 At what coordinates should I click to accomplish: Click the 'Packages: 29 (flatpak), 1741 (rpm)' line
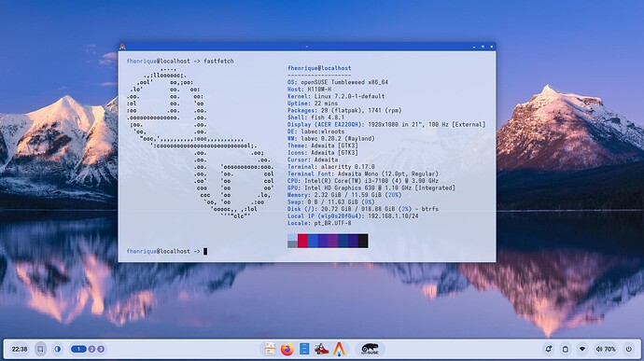click(x=344, y=110)
